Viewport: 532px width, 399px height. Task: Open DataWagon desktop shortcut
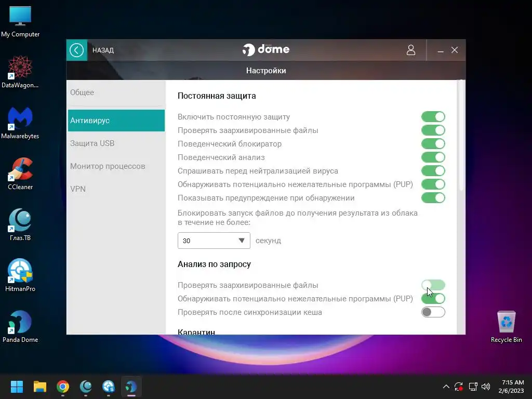click(20, 72)
